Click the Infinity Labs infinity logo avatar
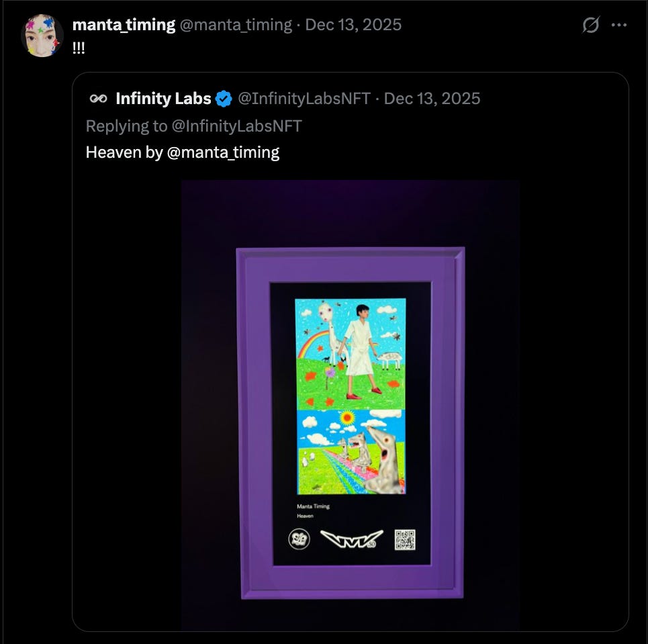This screenshot has width=648, height=644. click(98, 98)
